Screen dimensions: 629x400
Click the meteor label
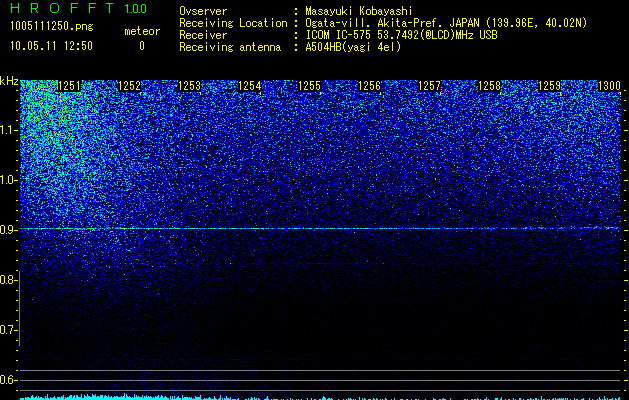pos(142,31)
